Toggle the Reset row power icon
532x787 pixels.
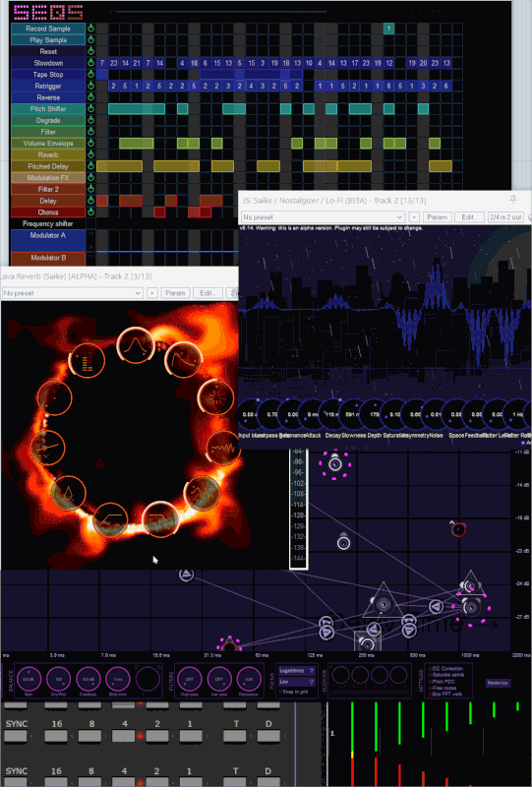90,51
